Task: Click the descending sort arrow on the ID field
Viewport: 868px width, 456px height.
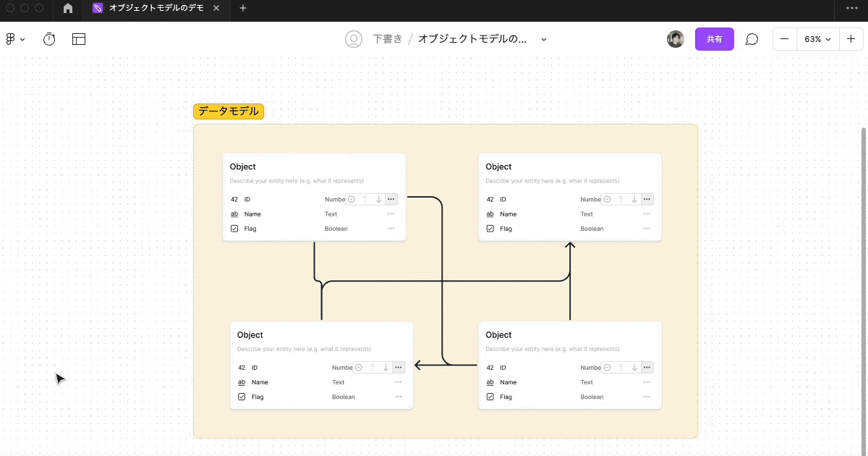Action: pyautogui.click(x=378, y=199)
